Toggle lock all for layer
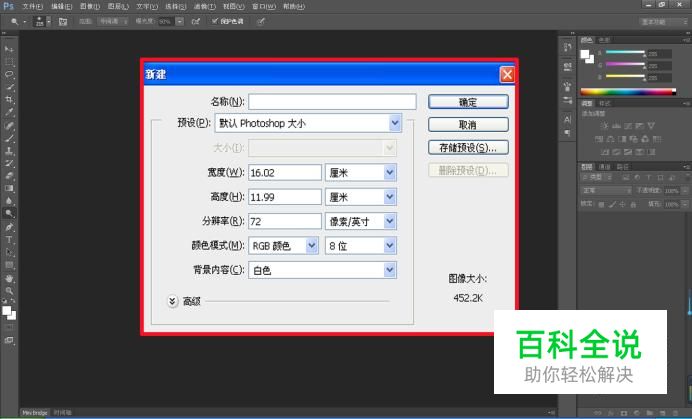692x419 pixels. pyautogui.click(x=633, y=204)
